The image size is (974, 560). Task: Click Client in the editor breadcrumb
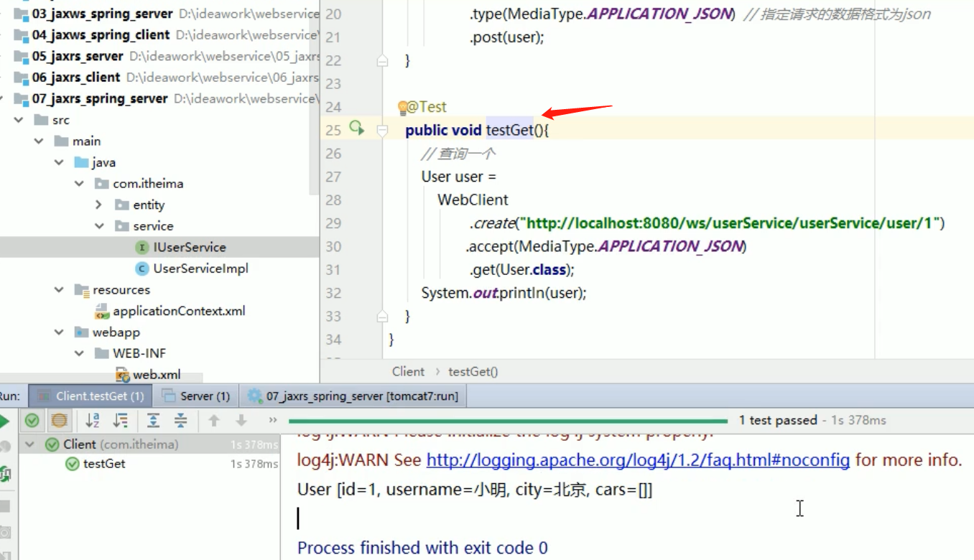(408, 371)
